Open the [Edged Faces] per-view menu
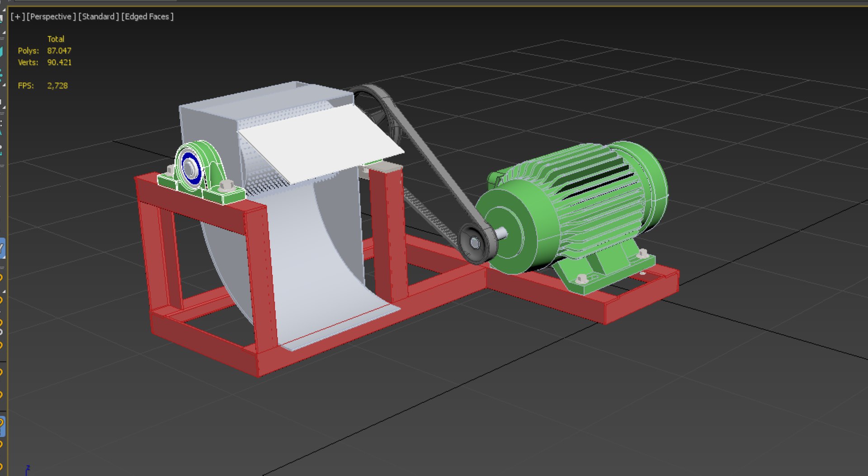 147,17
